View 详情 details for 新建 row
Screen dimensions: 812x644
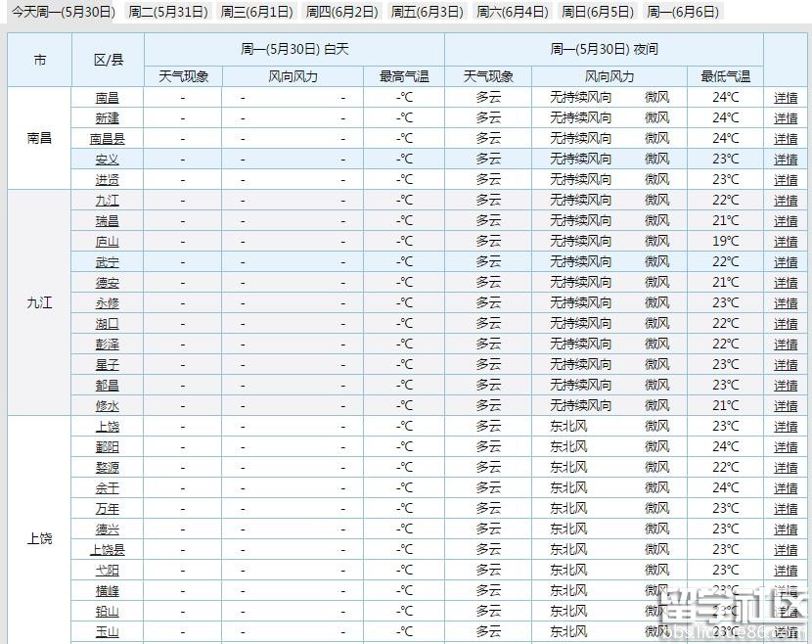tap(786, 118)
